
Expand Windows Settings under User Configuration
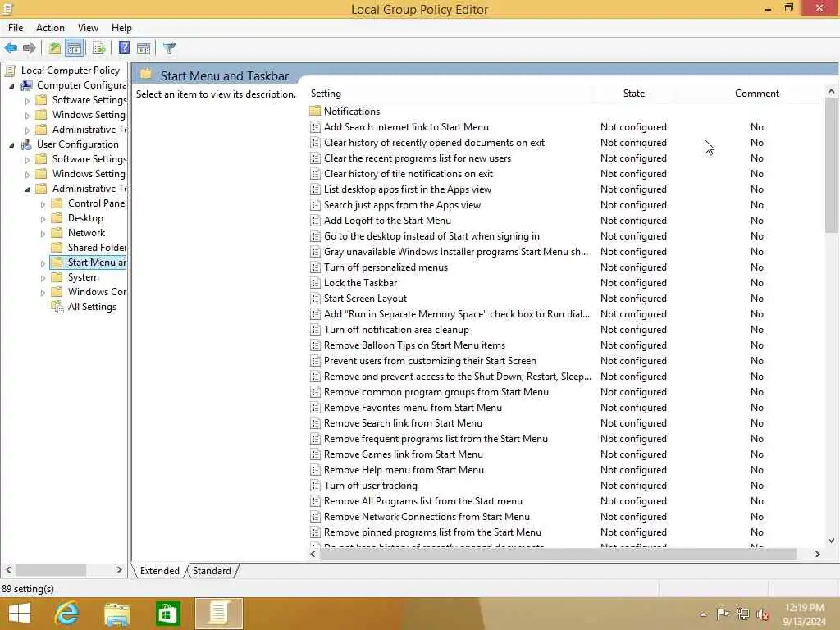(x=27, y=175)
